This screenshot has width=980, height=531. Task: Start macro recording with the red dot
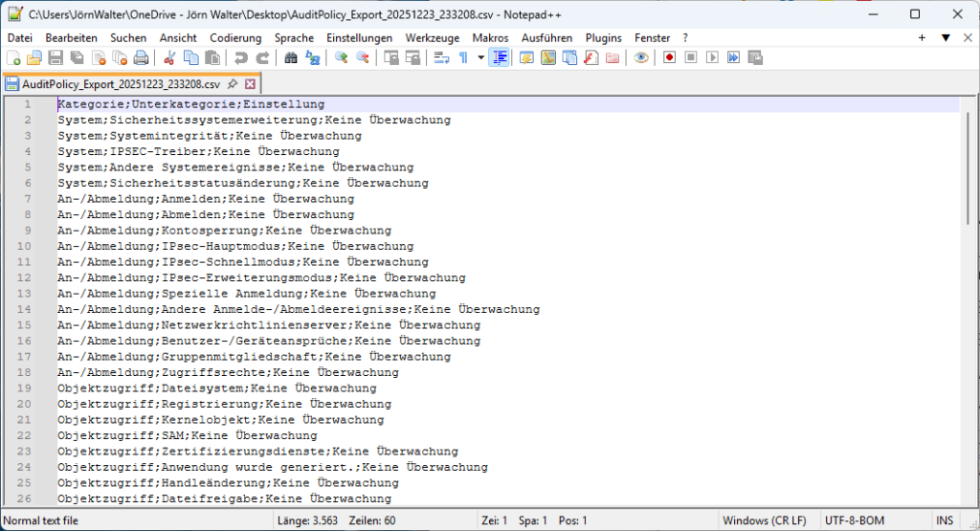click(669, 58)
